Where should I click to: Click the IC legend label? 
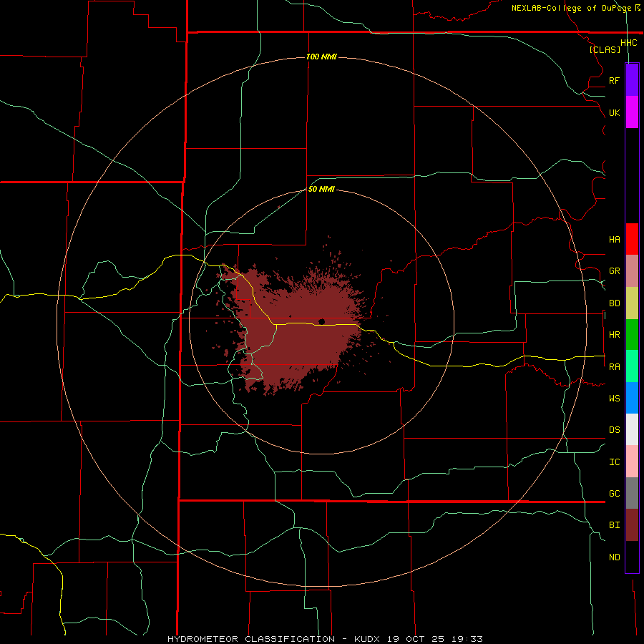click(614, 462)
